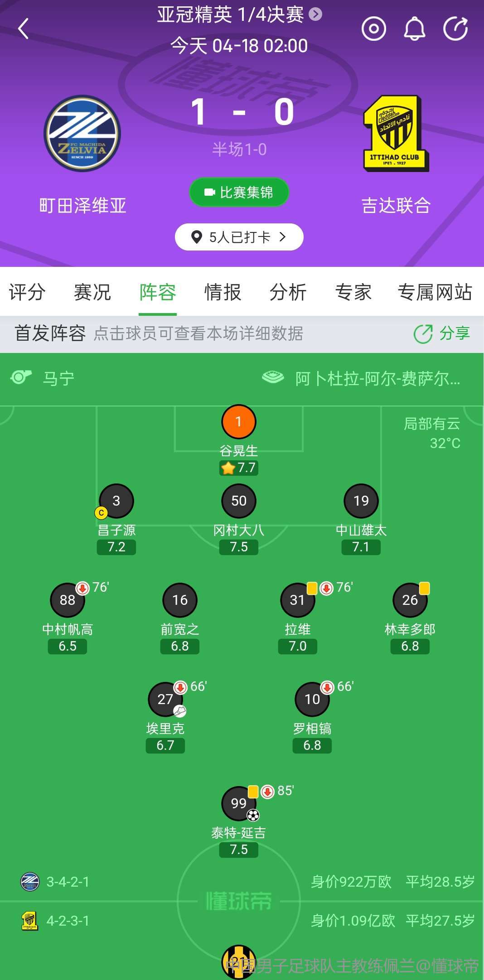Viewport: 484px width, 980px height.
Task: Tap the refresh icon at top right
Action: 455,29
